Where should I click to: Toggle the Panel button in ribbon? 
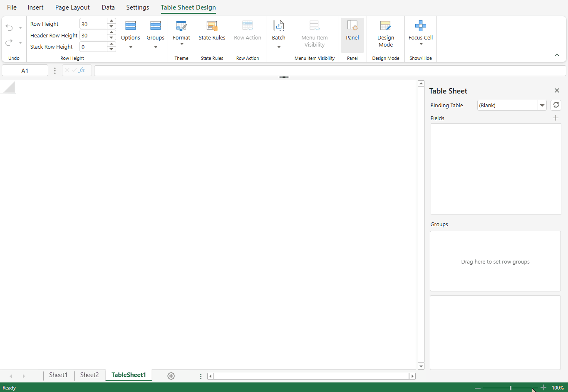352,31
